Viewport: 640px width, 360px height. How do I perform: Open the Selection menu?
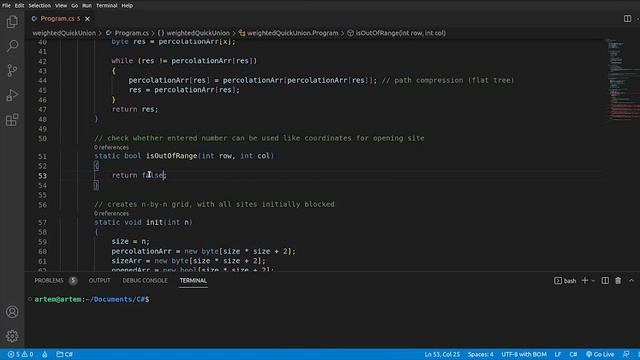[40, 6]
